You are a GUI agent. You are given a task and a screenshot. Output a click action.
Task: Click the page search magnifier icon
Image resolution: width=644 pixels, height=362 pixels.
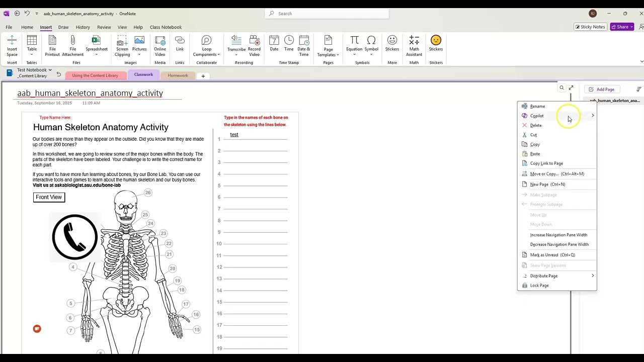561,88
